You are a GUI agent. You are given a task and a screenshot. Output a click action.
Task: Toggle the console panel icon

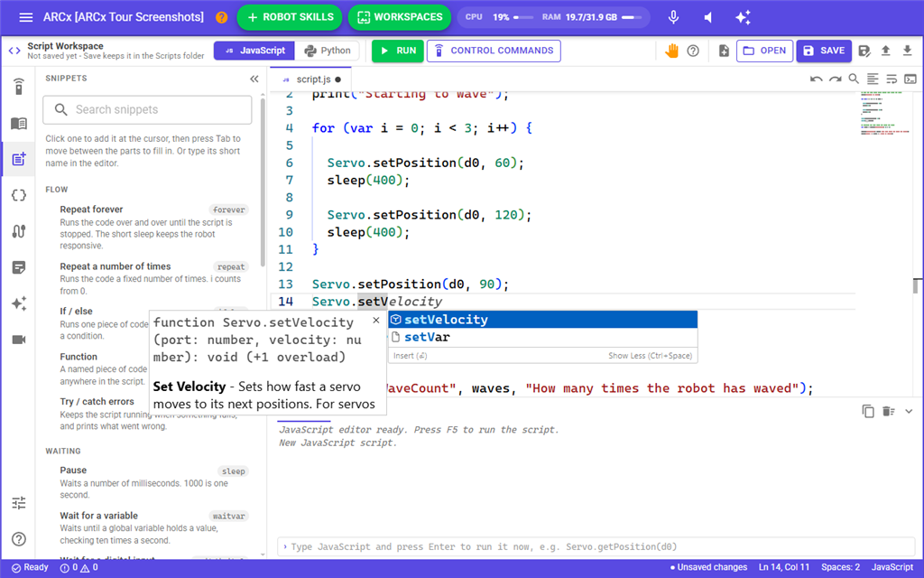(910, 79)
